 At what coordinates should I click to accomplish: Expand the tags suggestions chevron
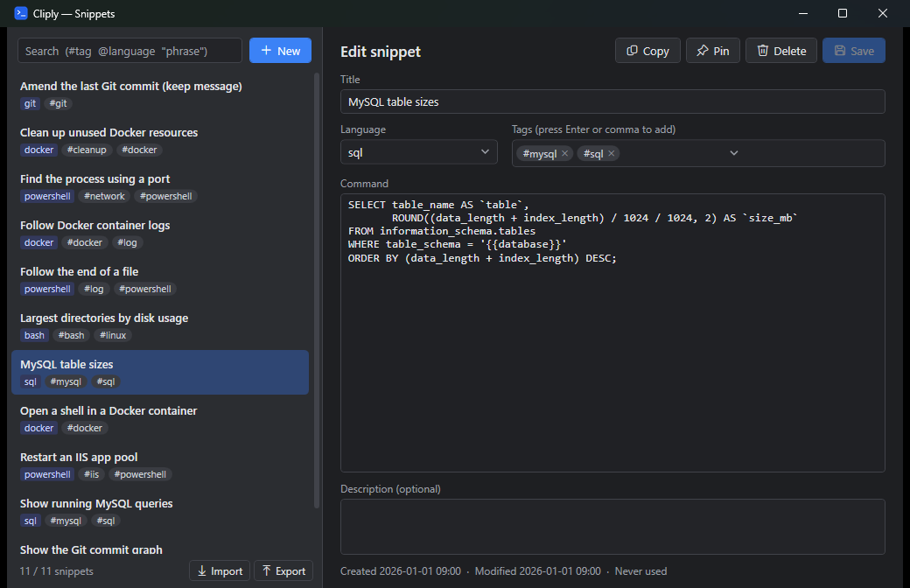pyautogui.click(x=733, y=153)
